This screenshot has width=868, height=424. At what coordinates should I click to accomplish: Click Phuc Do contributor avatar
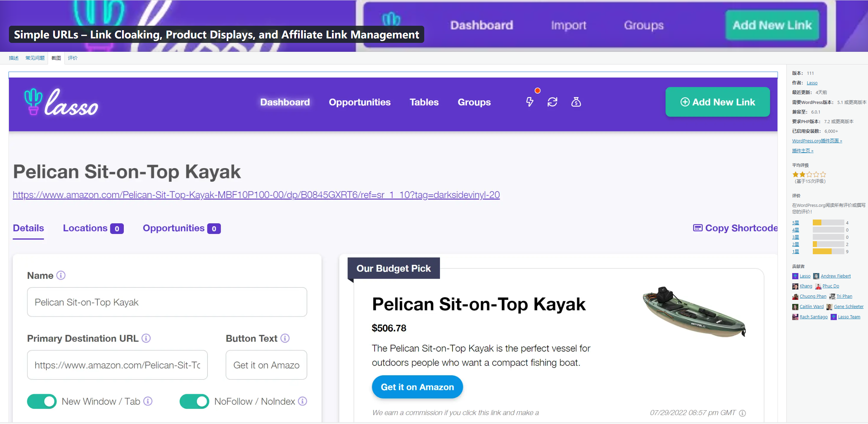pos(818,286)
